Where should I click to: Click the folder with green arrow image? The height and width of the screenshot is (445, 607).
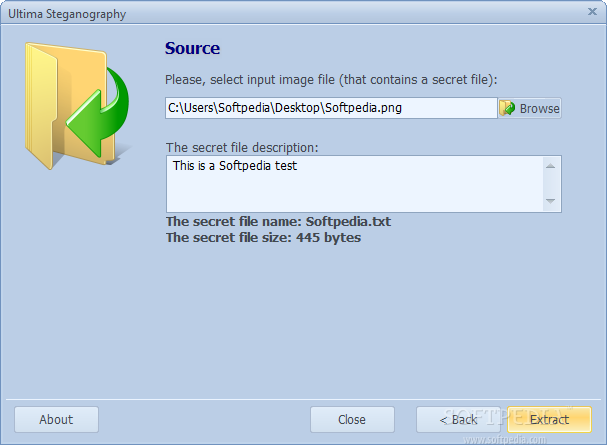point(77,106)
